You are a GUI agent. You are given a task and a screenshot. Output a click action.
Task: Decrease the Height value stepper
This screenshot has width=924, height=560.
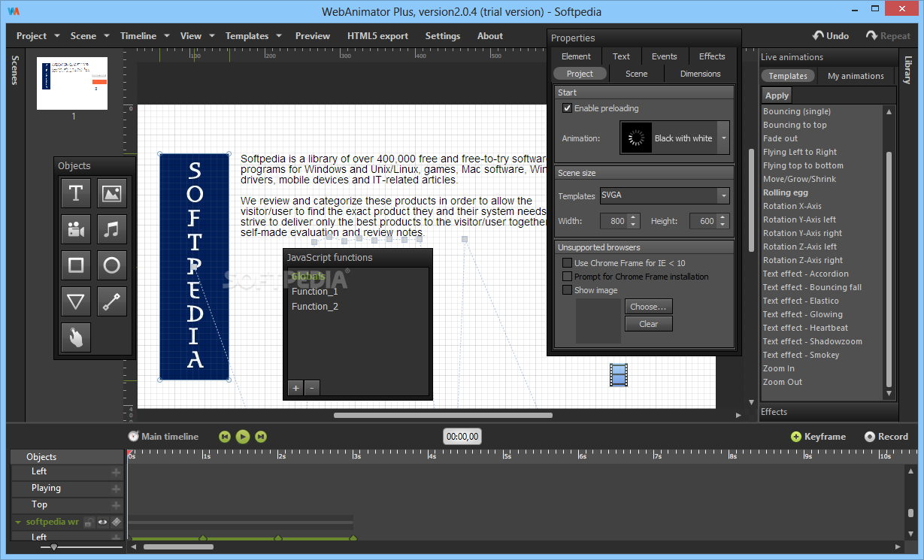pyautogui.click(x=723, y=225)
